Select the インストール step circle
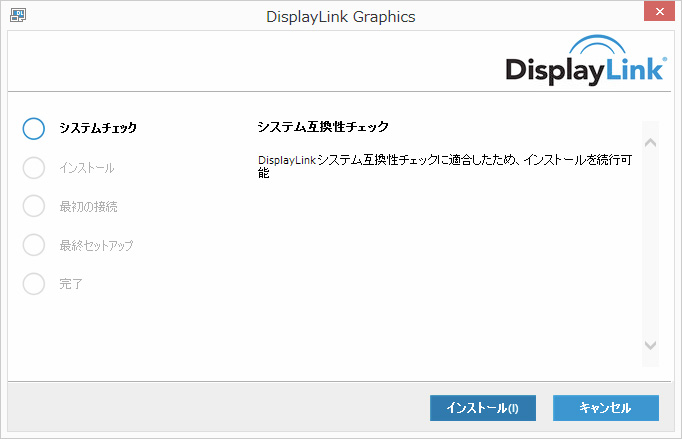682x439 pixels. click(33, 168)
